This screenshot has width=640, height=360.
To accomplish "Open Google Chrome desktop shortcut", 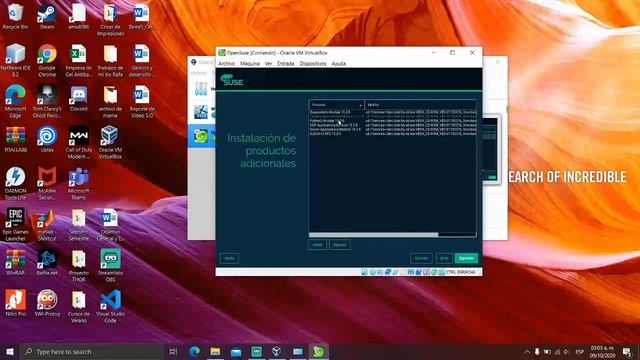I will click(x=47, y=61).
